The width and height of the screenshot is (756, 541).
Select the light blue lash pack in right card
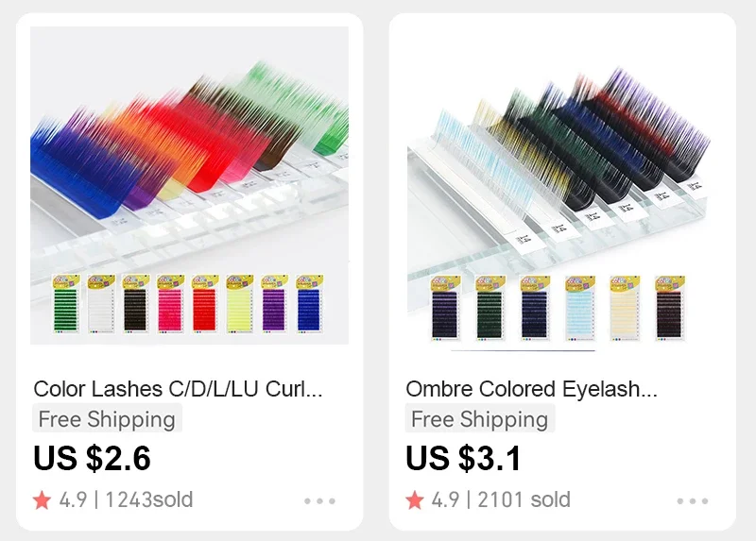580,308
